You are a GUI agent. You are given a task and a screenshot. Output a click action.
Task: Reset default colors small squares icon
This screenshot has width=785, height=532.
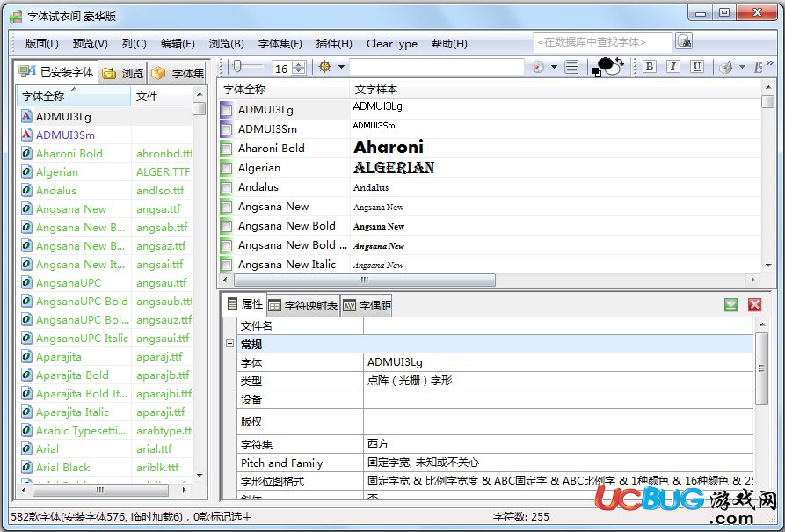596,72
